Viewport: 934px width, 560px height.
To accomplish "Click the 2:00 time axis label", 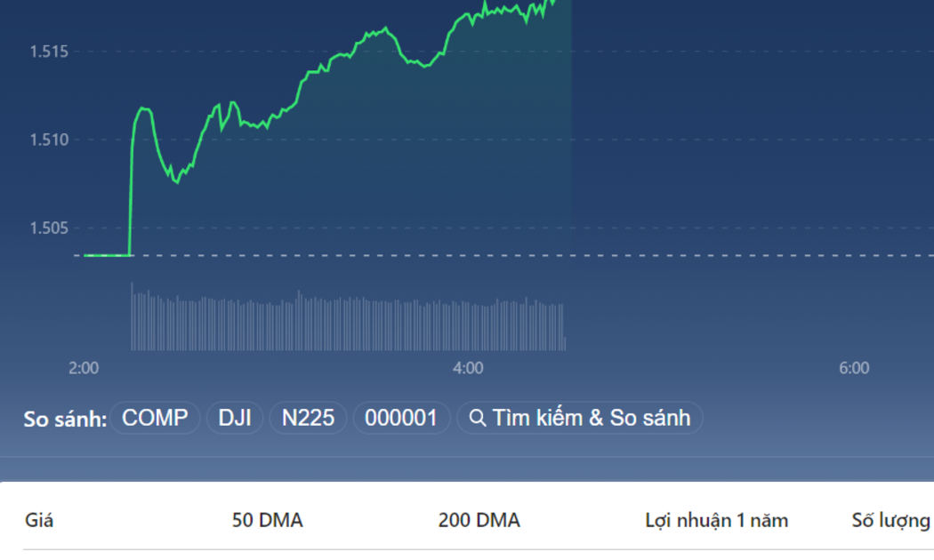I will (x=84, y=368).
